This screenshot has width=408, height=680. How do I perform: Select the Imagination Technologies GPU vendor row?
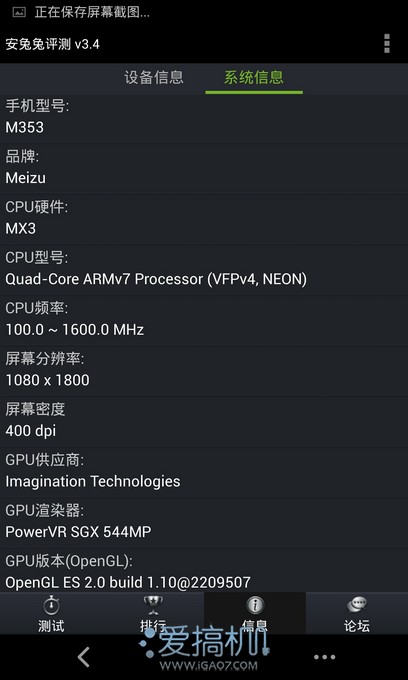[204, 472]
